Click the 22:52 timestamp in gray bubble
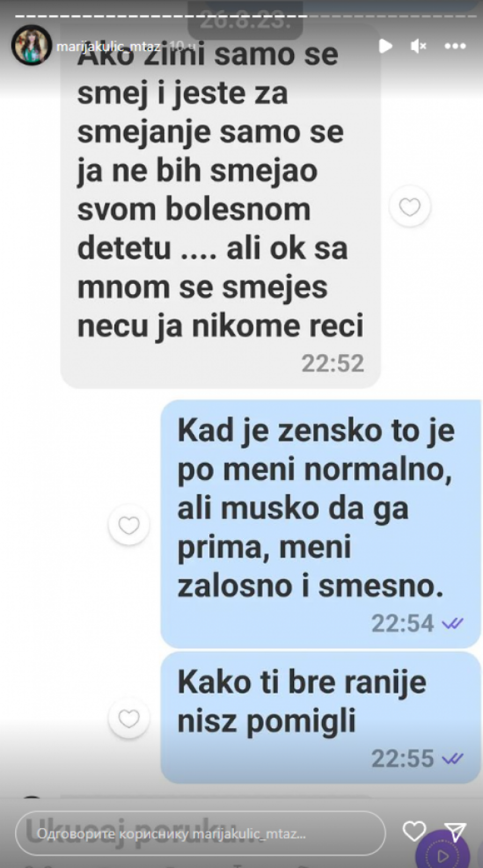483x868 pixels. 333,363
